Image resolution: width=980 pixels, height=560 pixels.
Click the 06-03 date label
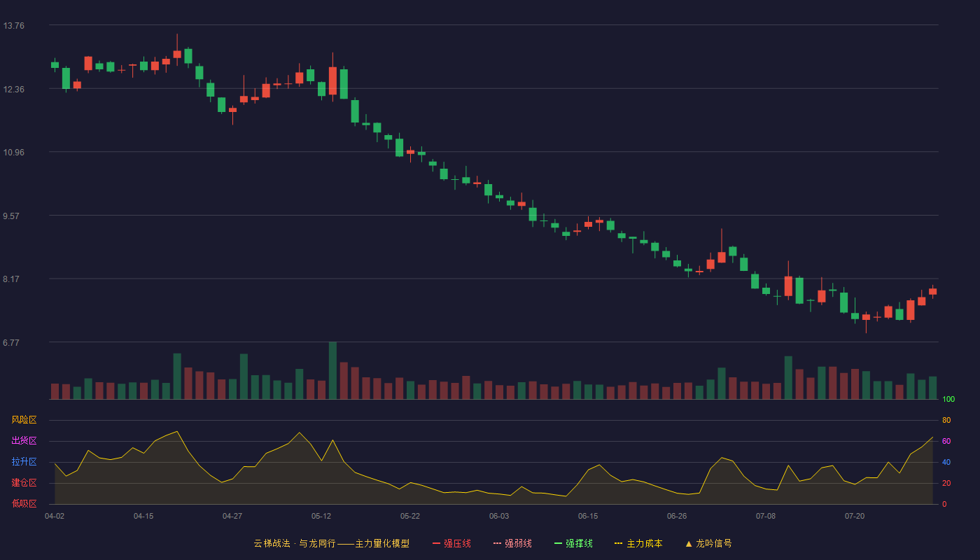tap(499, 516)
